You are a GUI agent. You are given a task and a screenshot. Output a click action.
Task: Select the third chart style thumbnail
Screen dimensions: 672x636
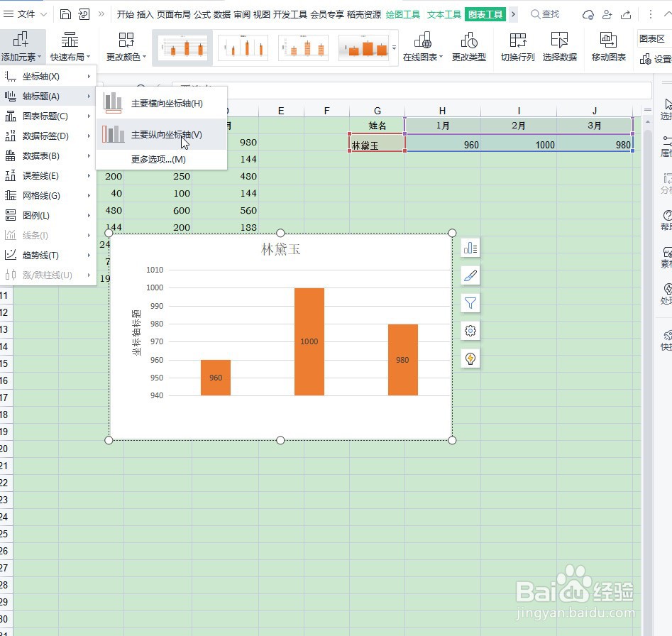303,47
